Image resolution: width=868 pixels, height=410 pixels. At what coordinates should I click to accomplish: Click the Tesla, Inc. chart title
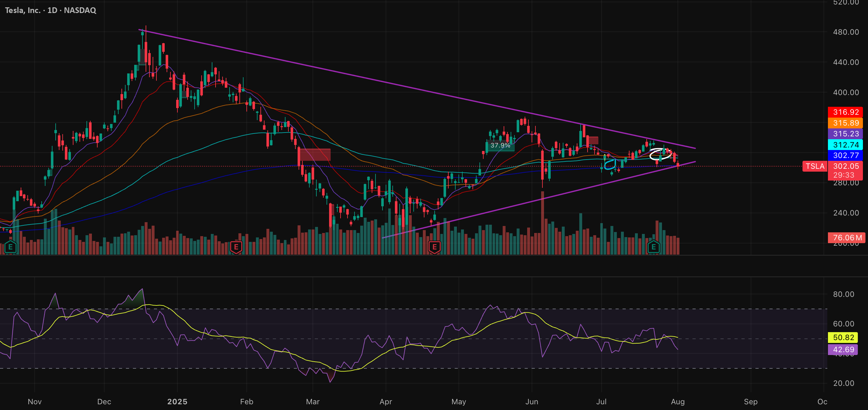(x=51, y=10)
